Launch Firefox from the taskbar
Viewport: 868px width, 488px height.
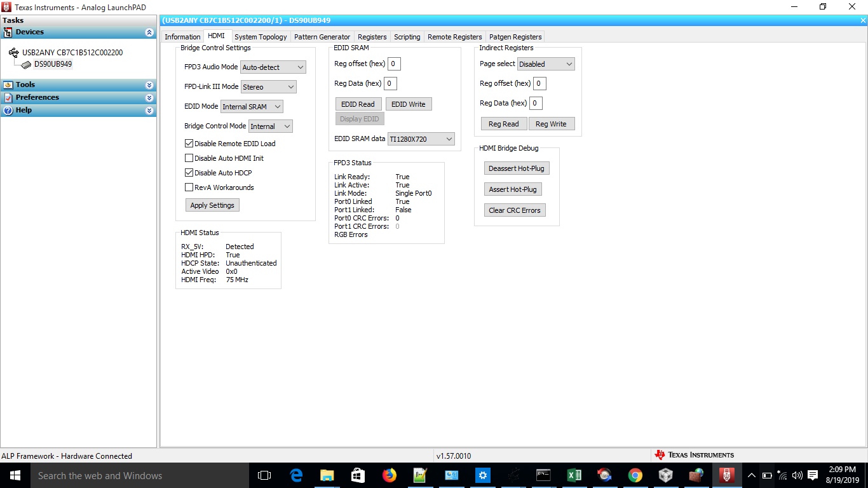pos(389,475)
